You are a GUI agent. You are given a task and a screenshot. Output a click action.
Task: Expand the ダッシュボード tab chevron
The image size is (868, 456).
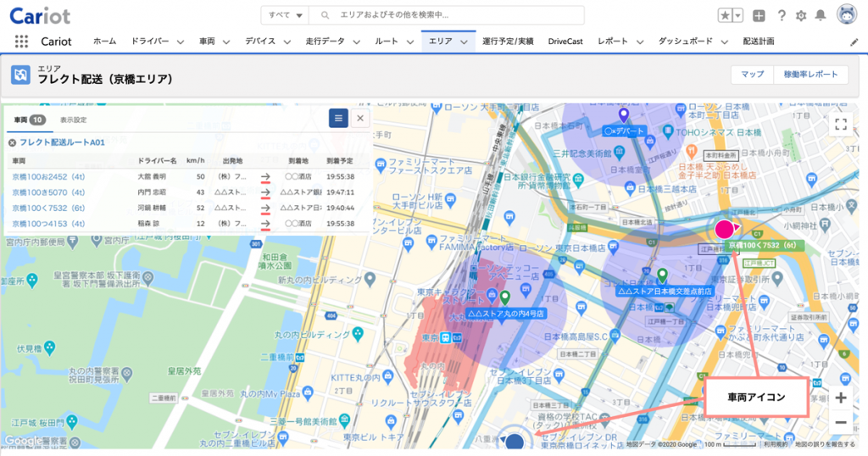click(725, 42)
